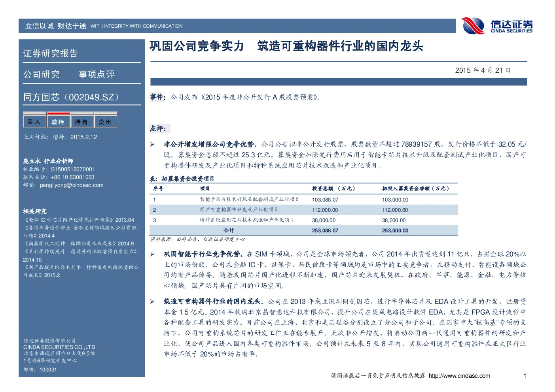Image resolution: width=555 pixels, height=392 pixels.
Task: Click footer disclaimer 请阅读最后一页免责声明及信息披露
Action: click(x=378, y=376)
